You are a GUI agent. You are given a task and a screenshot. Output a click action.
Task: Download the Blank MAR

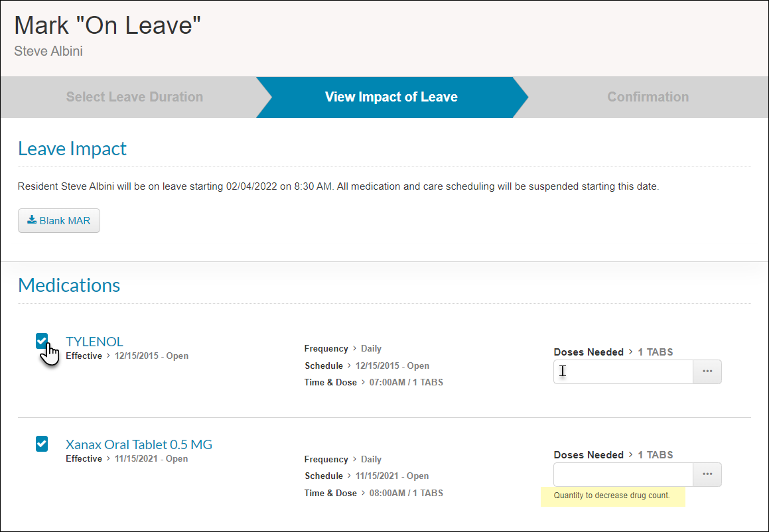(59, 221)
